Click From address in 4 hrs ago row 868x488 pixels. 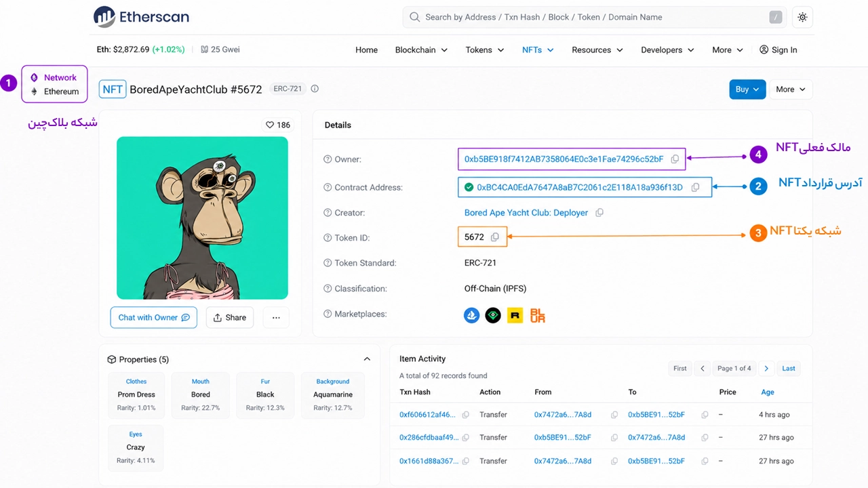point(562,415)
